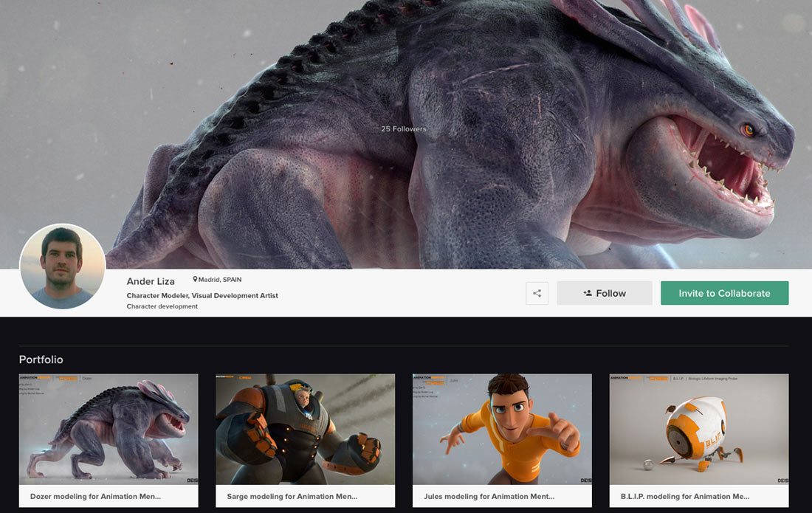Open the Jules orange-shirt character thumbnail
Screen dimensions: 812x513
pyautogui.click(x=502, y=429)
